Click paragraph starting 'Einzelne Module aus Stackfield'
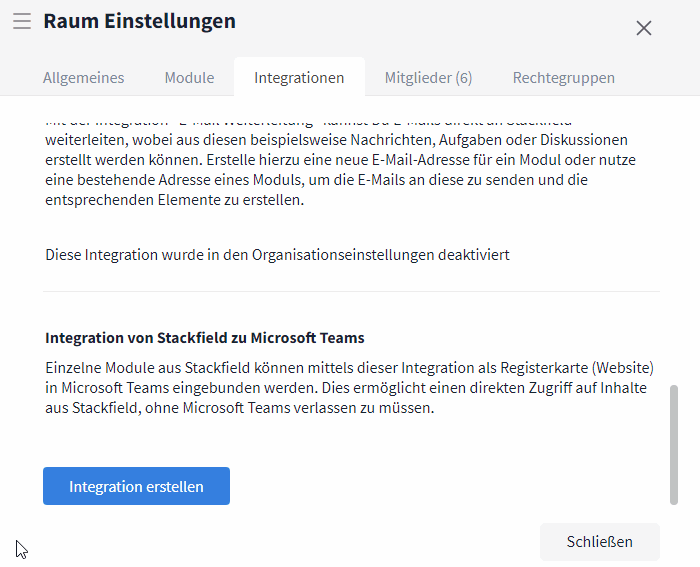 [350, 388]
